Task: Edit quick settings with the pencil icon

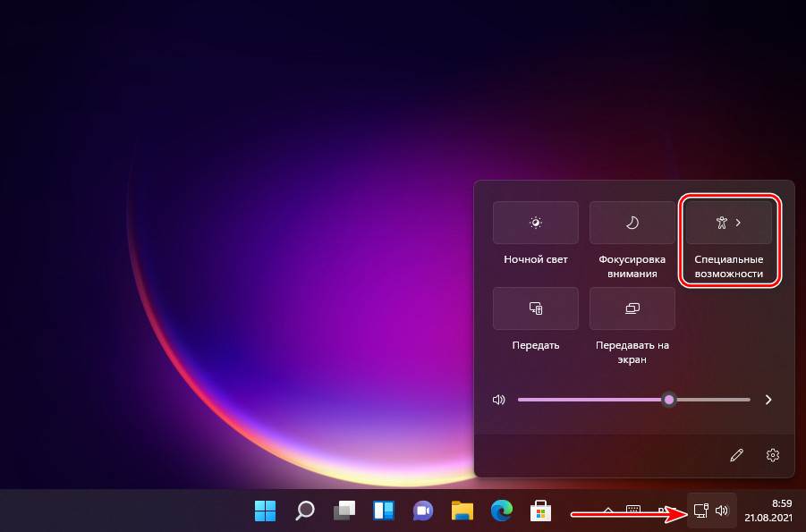Action: tap(736, 455)
